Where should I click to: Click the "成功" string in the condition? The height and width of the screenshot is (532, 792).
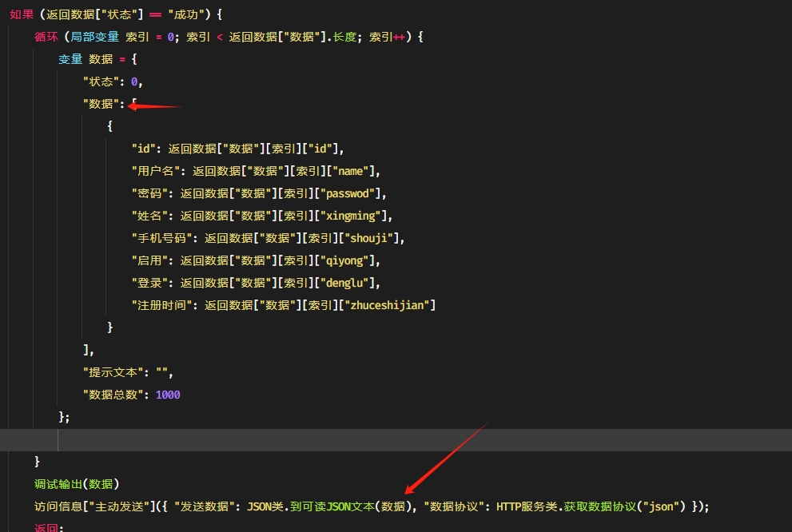[x=186, y=14]
